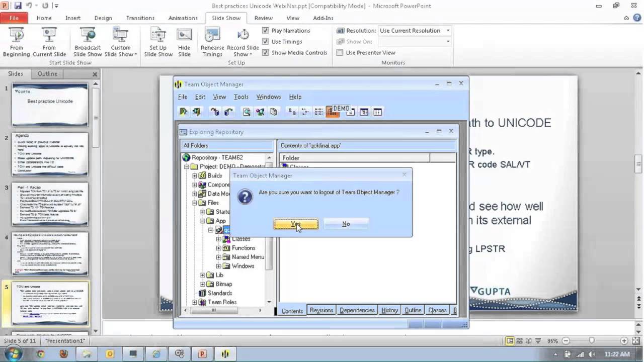
Task: Switch to the History tab
Action: [389, 310]
